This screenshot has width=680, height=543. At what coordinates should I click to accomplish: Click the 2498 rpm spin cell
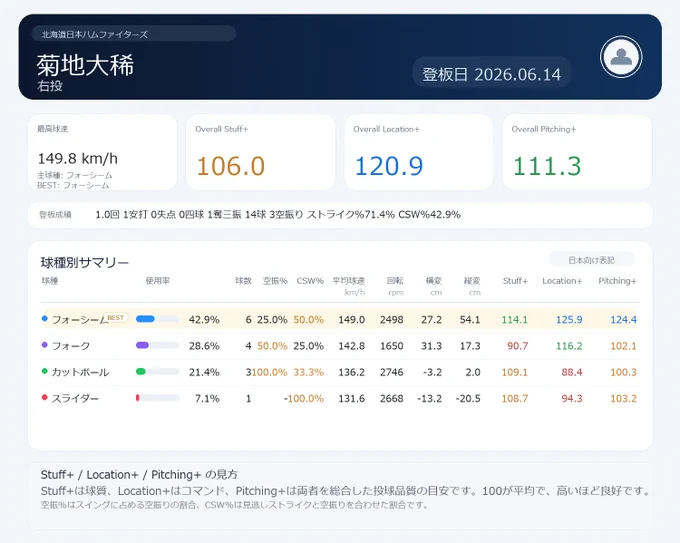tap(392, 320)
